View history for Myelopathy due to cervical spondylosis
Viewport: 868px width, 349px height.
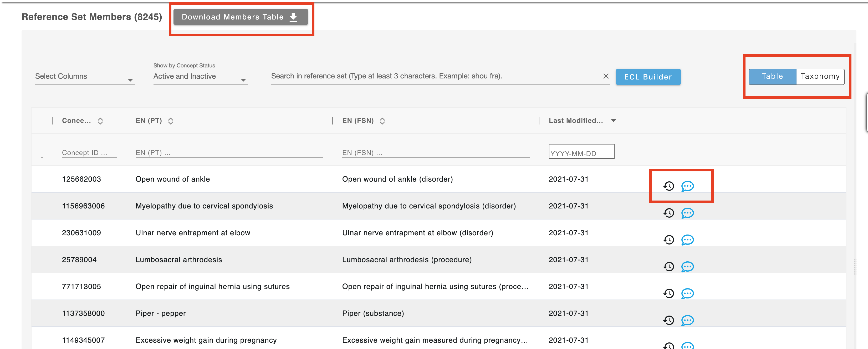click(668, 213)
